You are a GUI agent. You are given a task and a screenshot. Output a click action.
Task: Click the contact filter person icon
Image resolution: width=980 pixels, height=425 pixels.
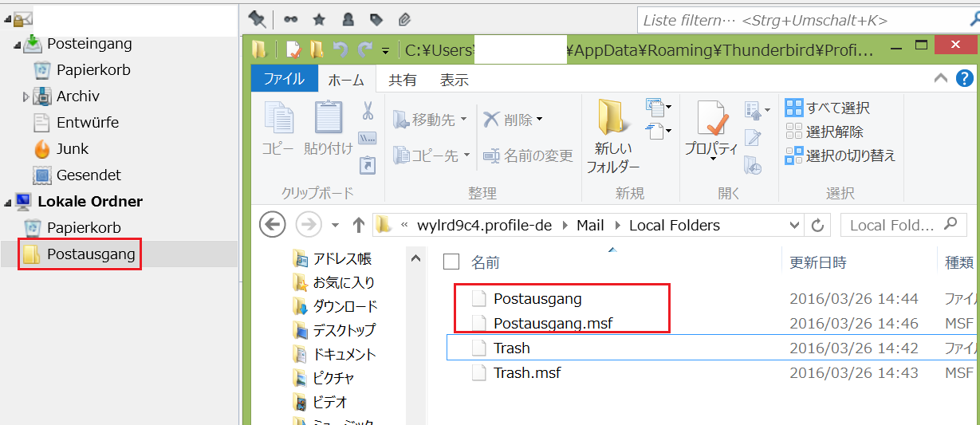[348, 19]
